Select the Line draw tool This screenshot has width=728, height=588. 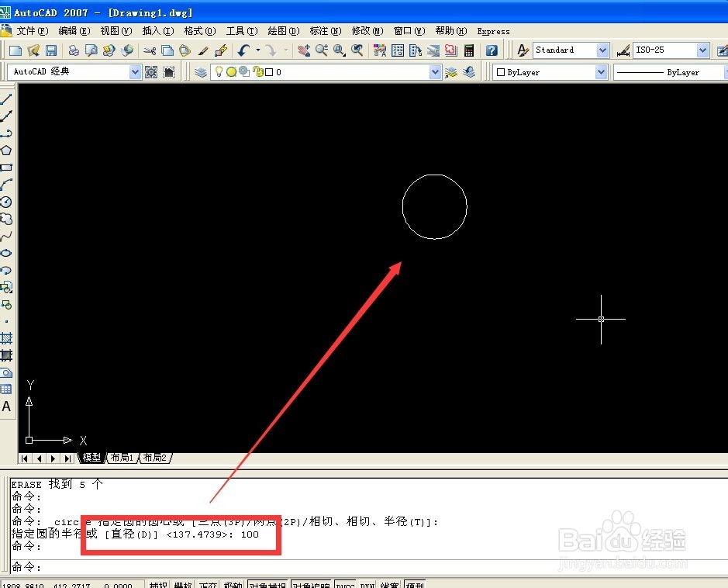pyautogui.click(x=6, y=99)
